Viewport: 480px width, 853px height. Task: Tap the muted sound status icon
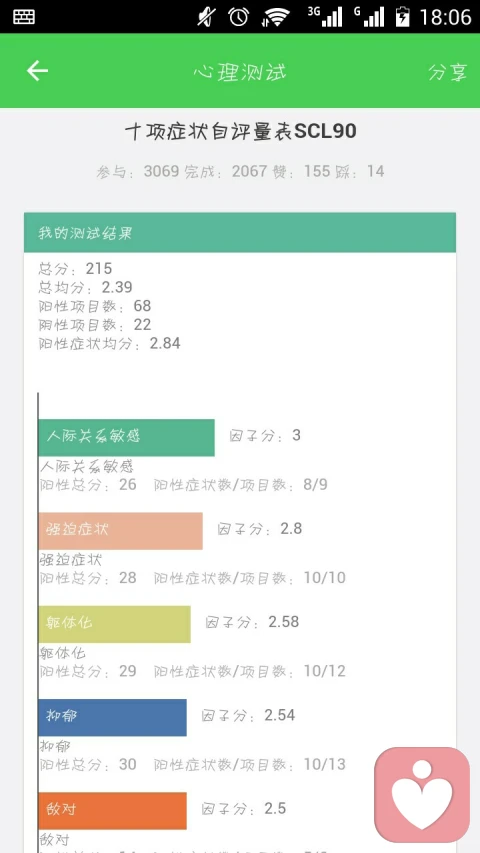tap(206, 16)
